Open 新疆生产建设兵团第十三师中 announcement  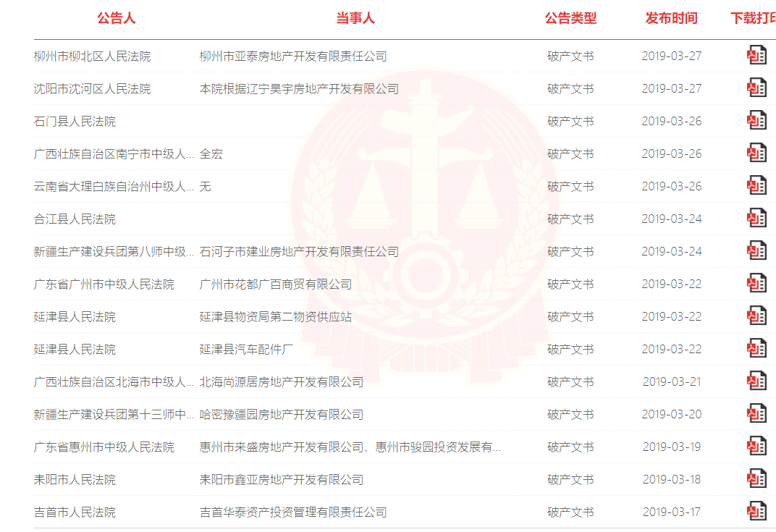point(114,415)
